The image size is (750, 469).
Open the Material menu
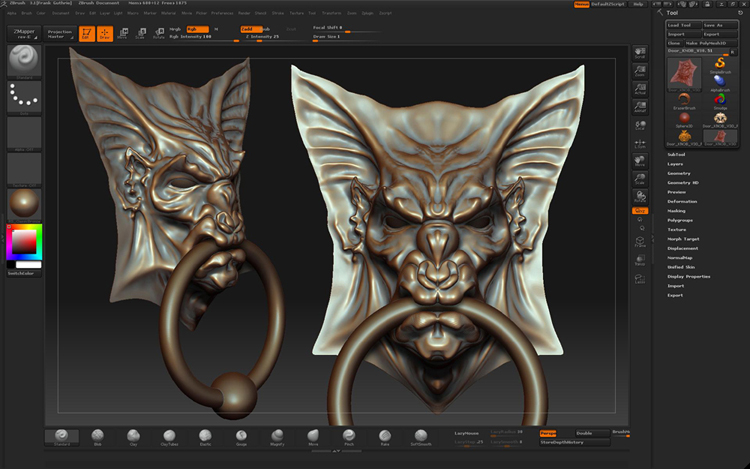(x=168, y=13)
